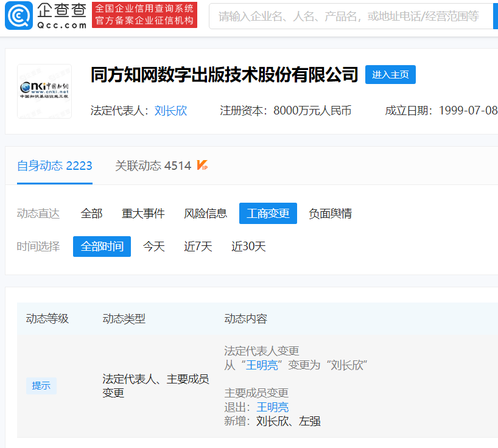This screenshot has width=498, height=448.
Task: Click the 提示 level tag
Action: 41,386
